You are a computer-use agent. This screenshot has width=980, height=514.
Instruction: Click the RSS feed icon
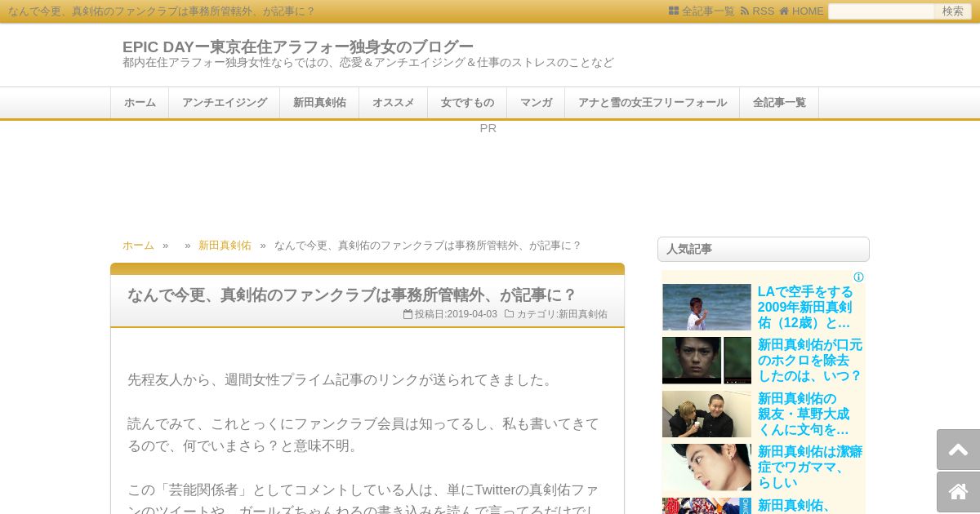745,11
